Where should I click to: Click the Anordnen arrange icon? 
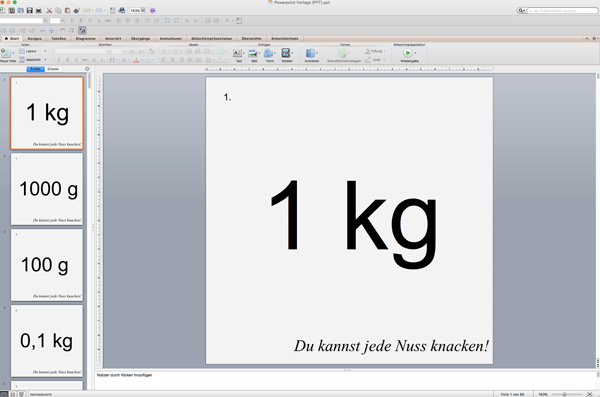(x=311, y=55)
